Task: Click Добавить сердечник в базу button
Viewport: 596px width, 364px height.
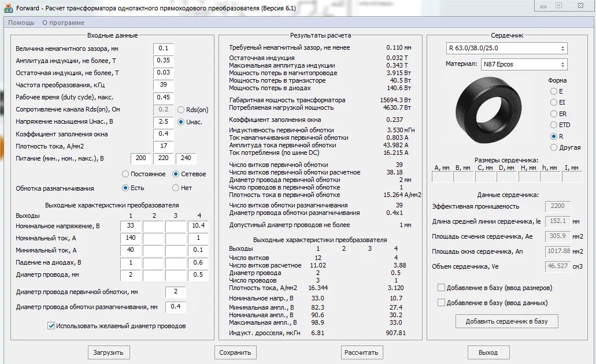Action: click(x=506, y=321)
